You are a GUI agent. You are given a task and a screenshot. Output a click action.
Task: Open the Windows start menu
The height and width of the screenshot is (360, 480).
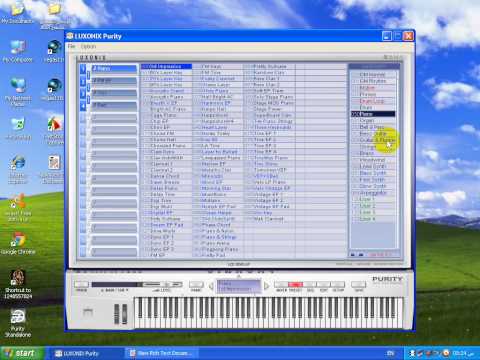[22, 353]
